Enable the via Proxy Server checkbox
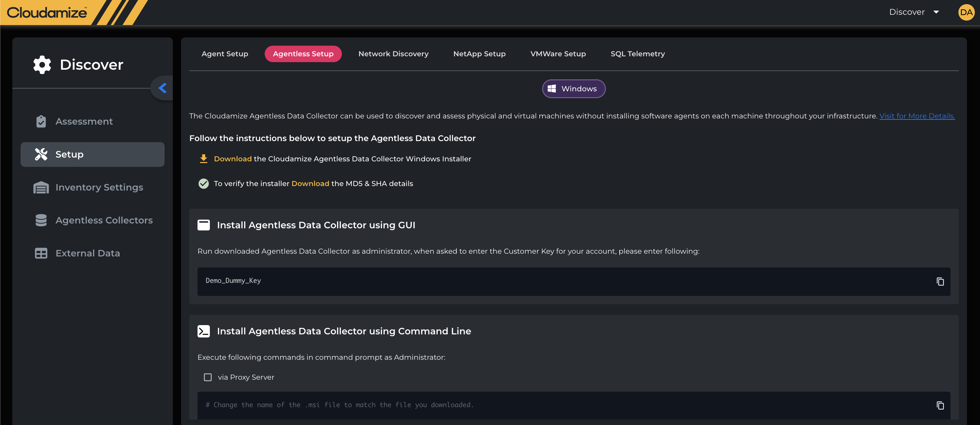The height and width of the screenshot is (425, 980). point(208,377)
